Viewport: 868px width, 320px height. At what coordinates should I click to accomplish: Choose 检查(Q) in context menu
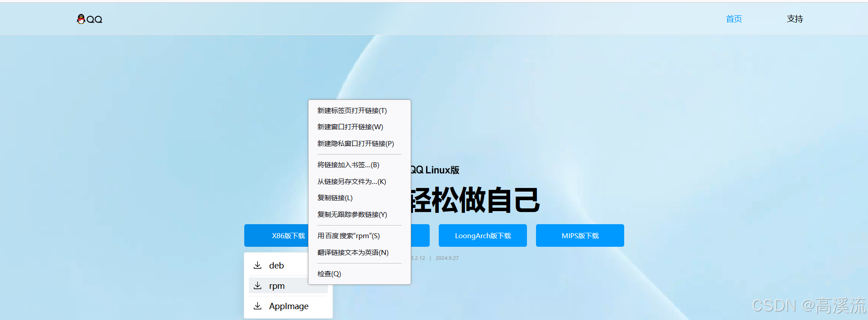tap(360, 274)
